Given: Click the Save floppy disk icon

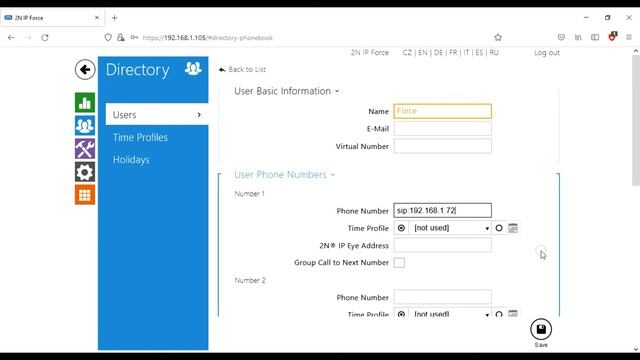Looking at the screenshot, I should (541, 329).
